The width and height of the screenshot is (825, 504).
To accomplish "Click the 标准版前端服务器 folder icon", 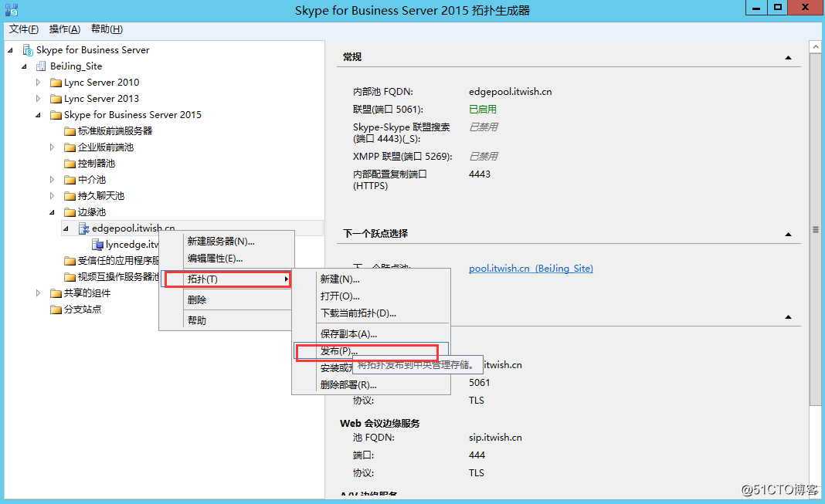I will [70, 131].
